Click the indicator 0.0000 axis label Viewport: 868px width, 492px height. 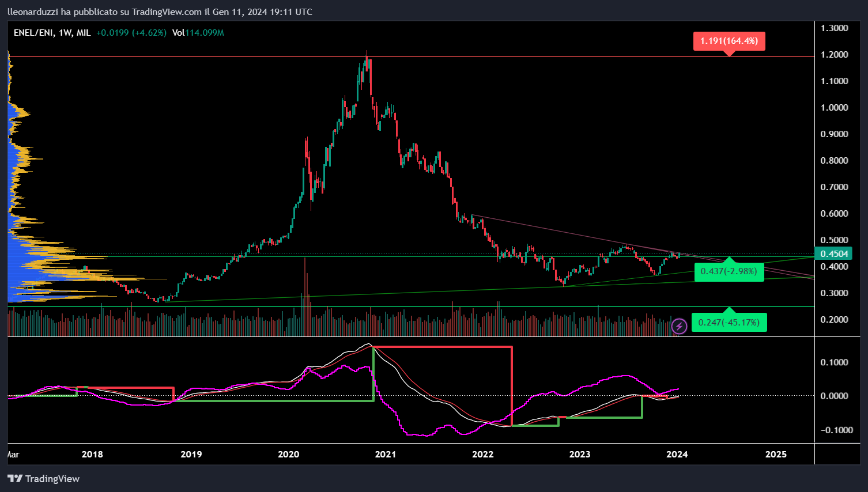(834, 396)
